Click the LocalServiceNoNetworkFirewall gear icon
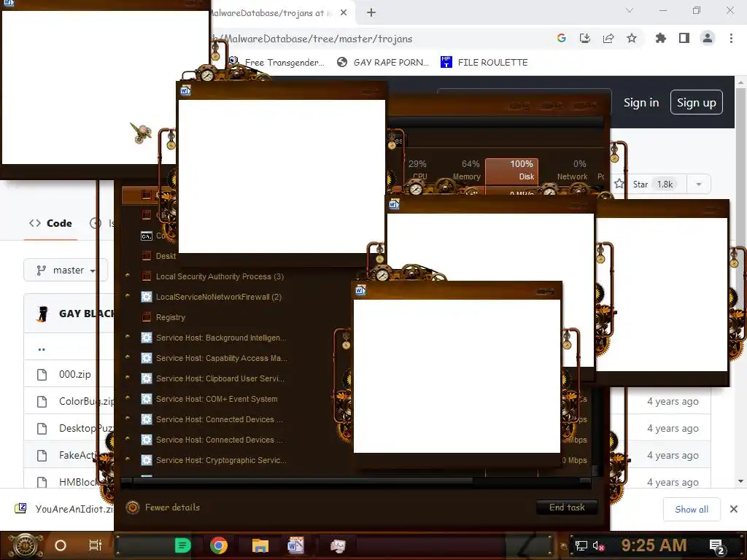The image size is (747, 560). [147, 297]
